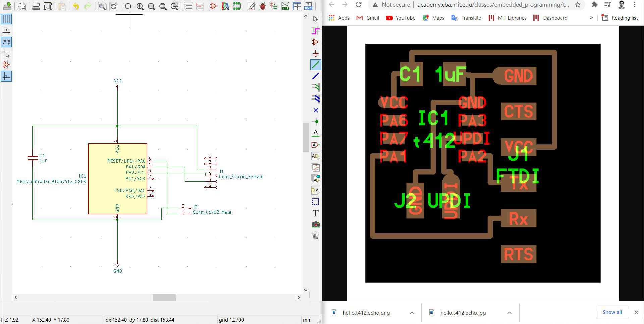This screenshot has width=644, height=324.
Task: Switch units to inches
Action: pyautogui.click(x=6, y=31)
